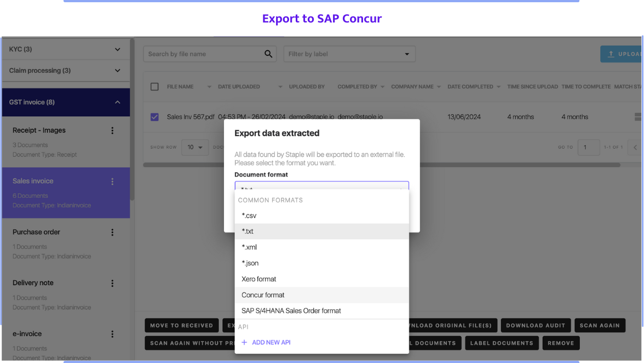Click the Go To page number field
This screenshot has height=363, width=644.
pos(589,147)
